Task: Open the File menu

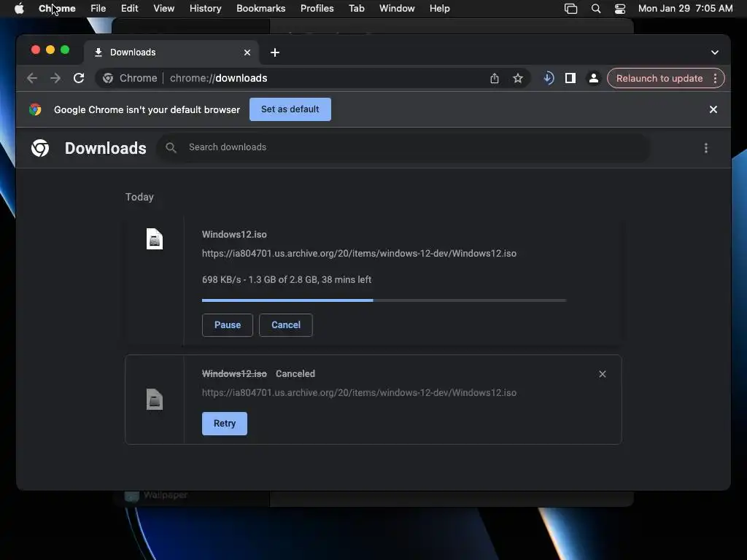Action: coord(98,9)
